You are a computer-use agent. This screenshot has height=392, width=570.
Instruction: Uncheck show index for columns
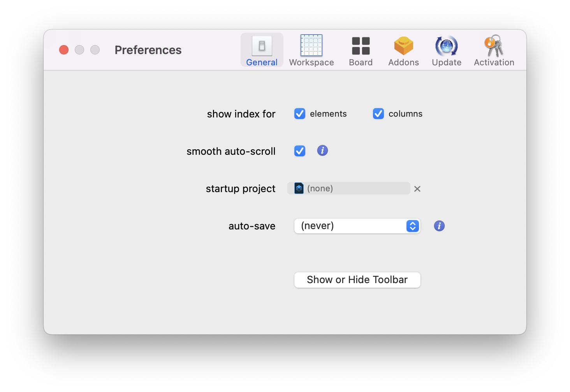point(378,114)
